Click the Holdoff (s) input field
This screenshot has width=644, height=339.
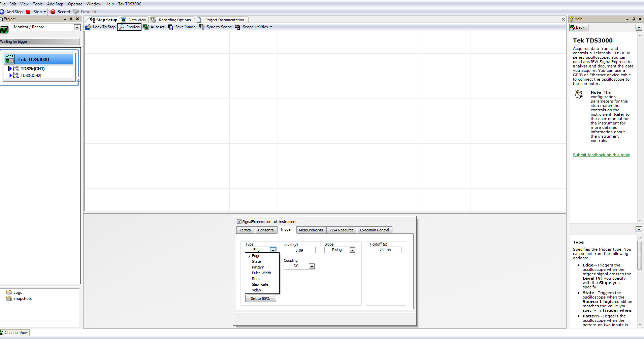point(385,250)
